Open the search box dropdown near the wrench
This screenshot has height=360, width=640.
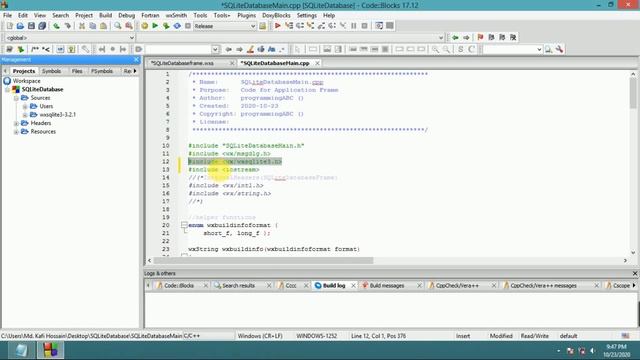pos(539,49)
